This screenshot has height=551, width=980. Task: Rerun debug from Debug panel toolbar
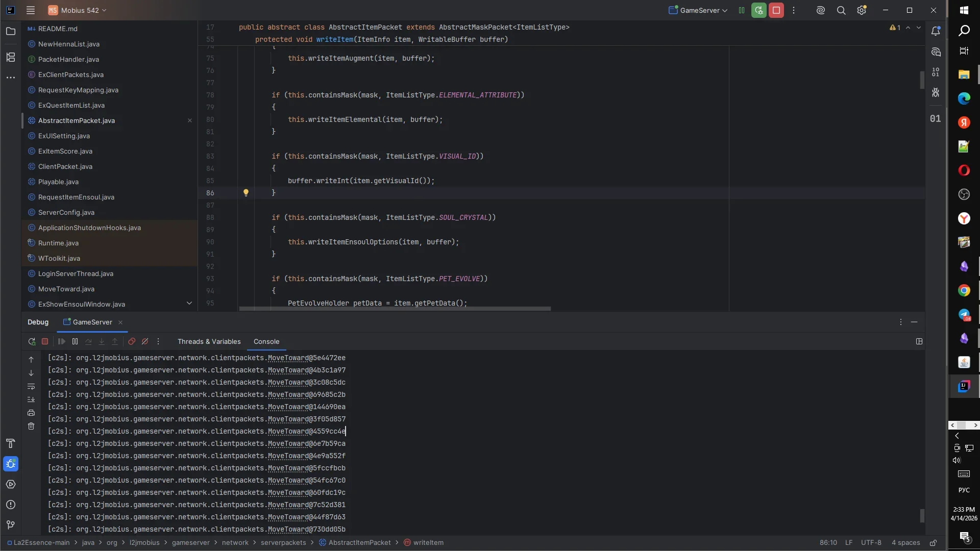pos(32,341)
